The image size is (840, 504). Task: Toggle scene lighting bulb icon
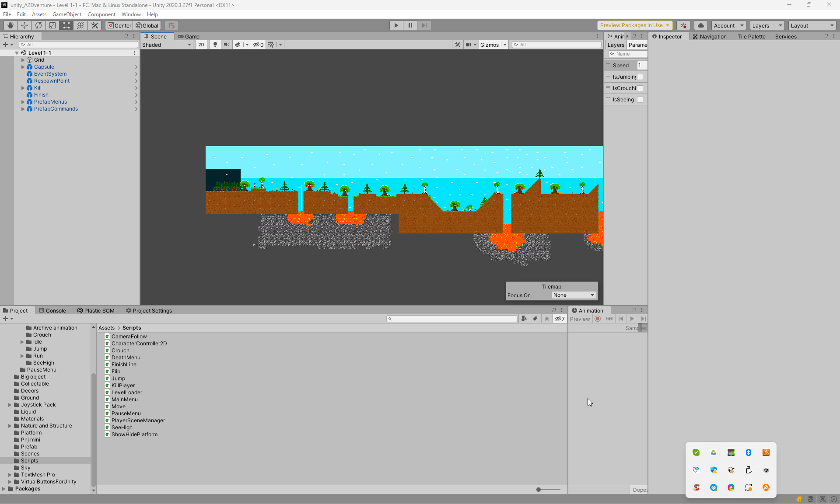[x=215, y=45]
